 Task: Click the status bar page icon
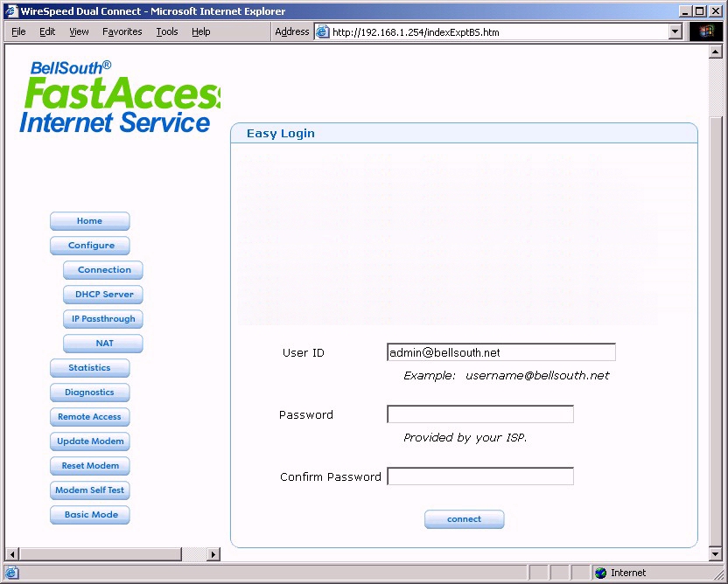pos(12,573)
